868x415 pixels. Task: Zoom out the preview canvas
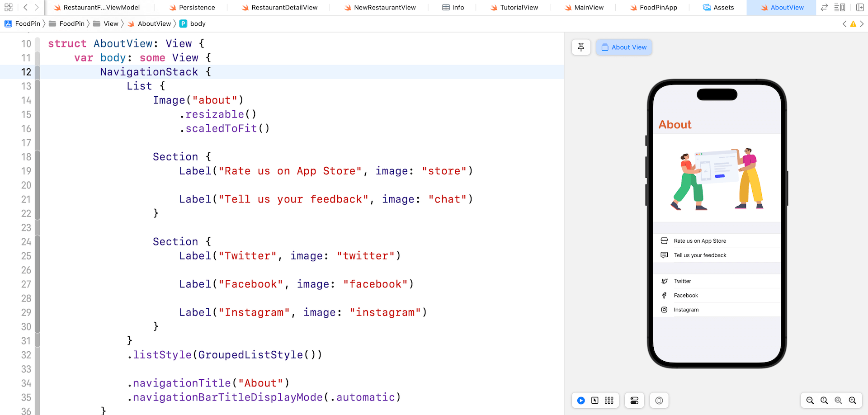[810, 401]
